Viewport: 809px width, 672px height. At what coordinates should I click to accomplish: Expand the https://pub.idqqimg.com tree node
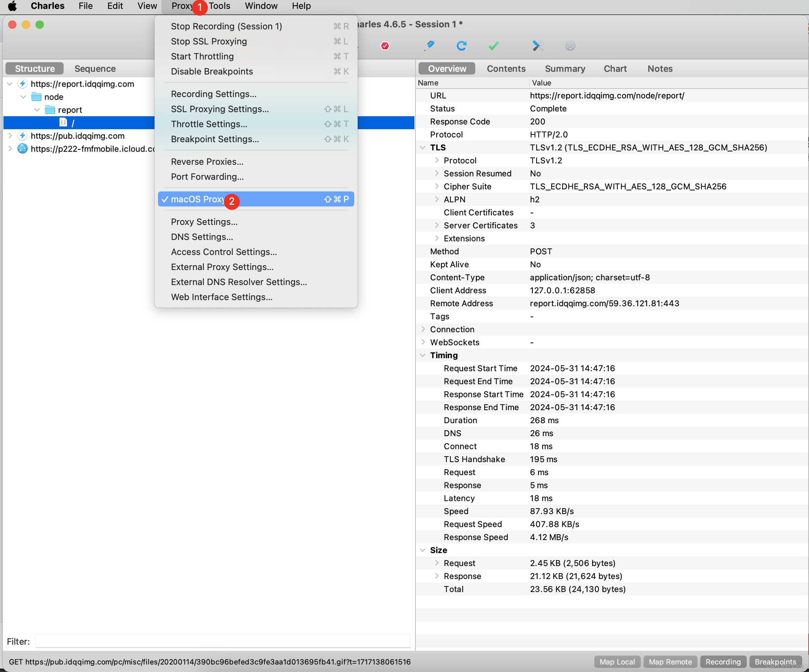(x=10, y=136)
